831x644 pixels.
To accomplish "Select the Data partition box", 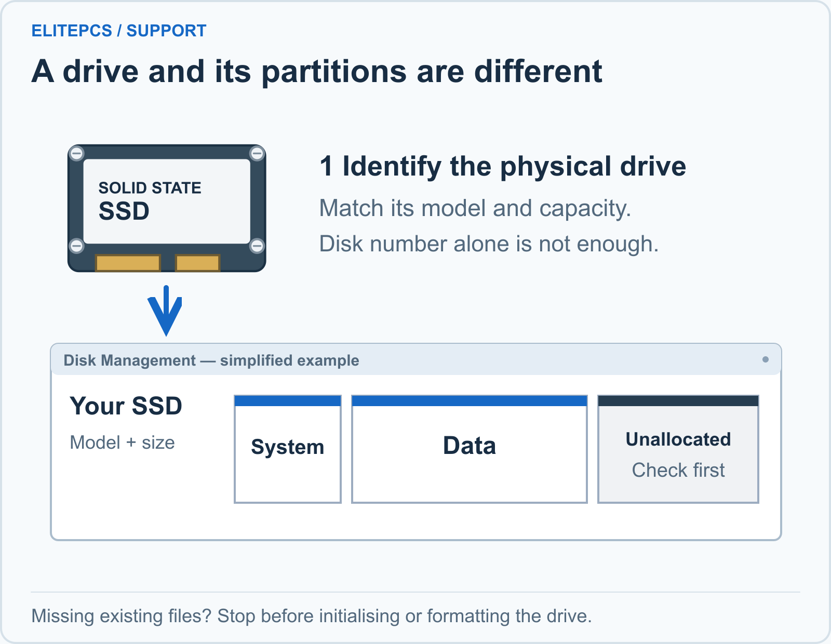I will (x=470, y=449).
